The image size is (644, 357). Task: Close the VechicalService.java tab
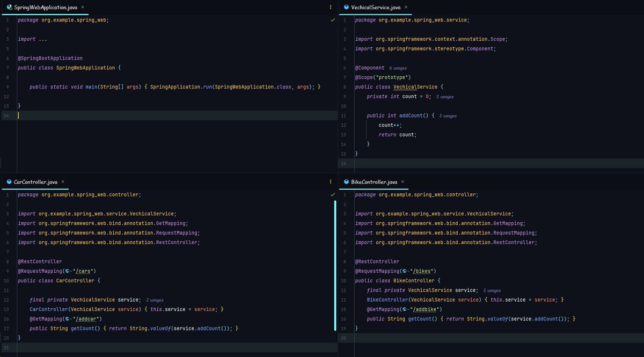(406, 8)
